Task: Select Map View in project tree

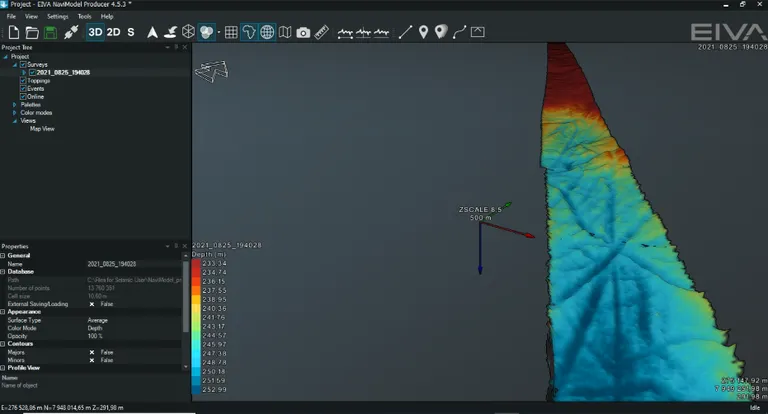Action: [x=42, y=129]
